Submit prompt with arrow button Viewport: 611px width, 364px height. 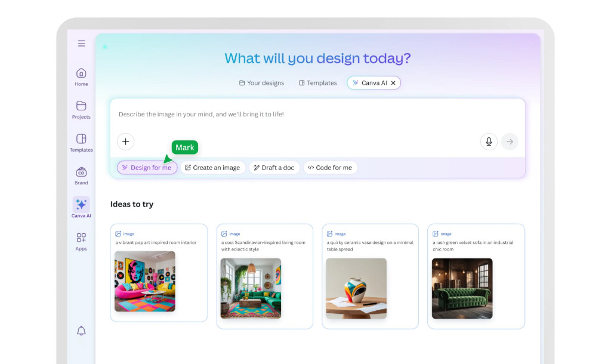(510, 141)
